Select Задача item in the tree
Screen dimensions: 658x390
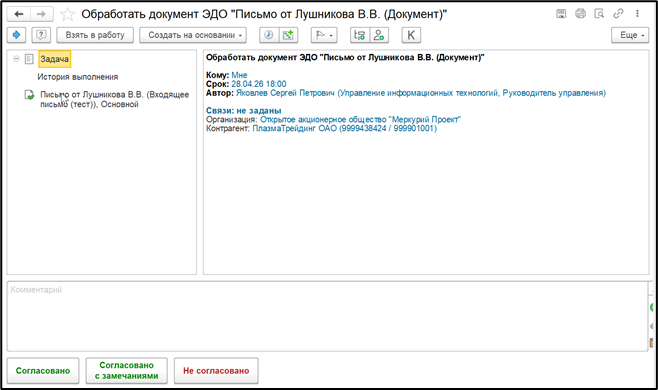[x=55, y=59]
